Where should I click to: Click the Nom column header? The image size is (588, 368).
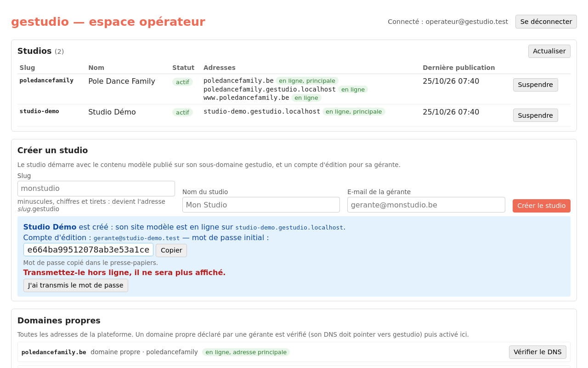tap(96, 68)
